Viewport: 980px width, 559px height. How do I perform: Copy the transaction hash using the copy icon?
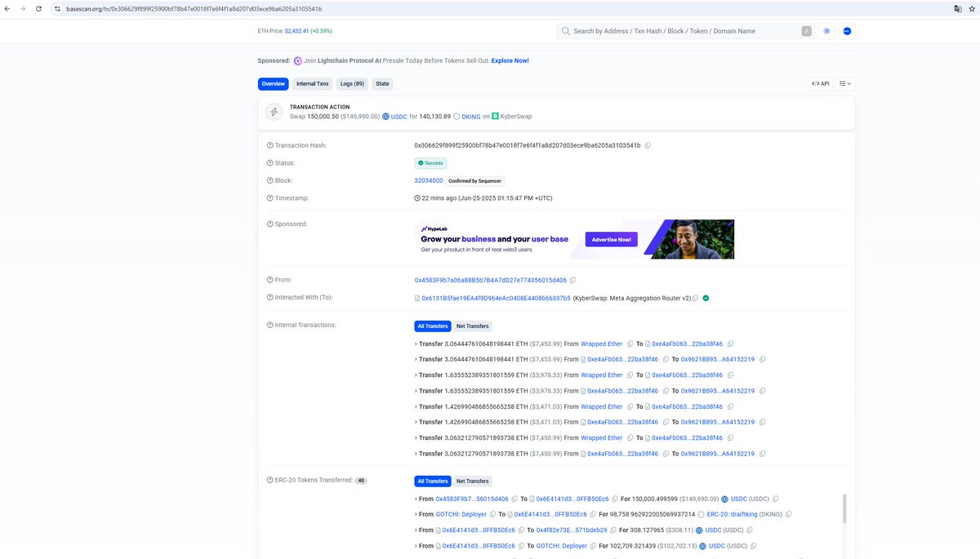click(x=648, y=145)
